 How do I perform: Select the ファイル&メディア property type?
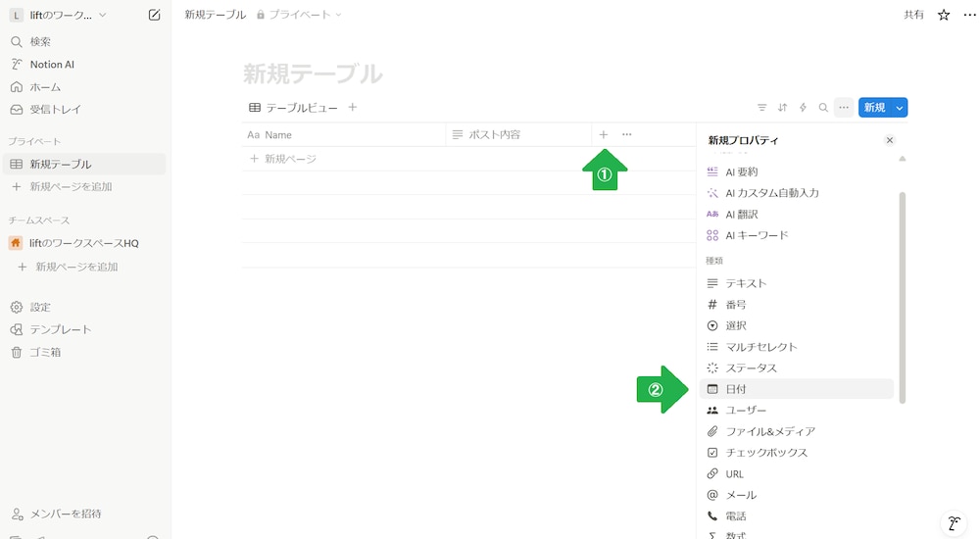coord(796,431)
